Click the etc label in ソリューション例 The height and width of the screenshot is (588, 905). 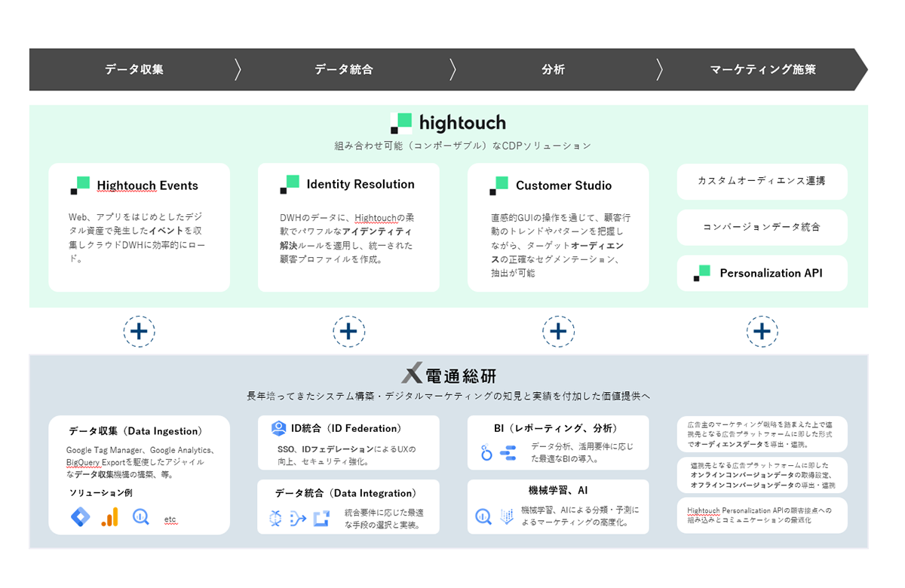tap(170, 519)
